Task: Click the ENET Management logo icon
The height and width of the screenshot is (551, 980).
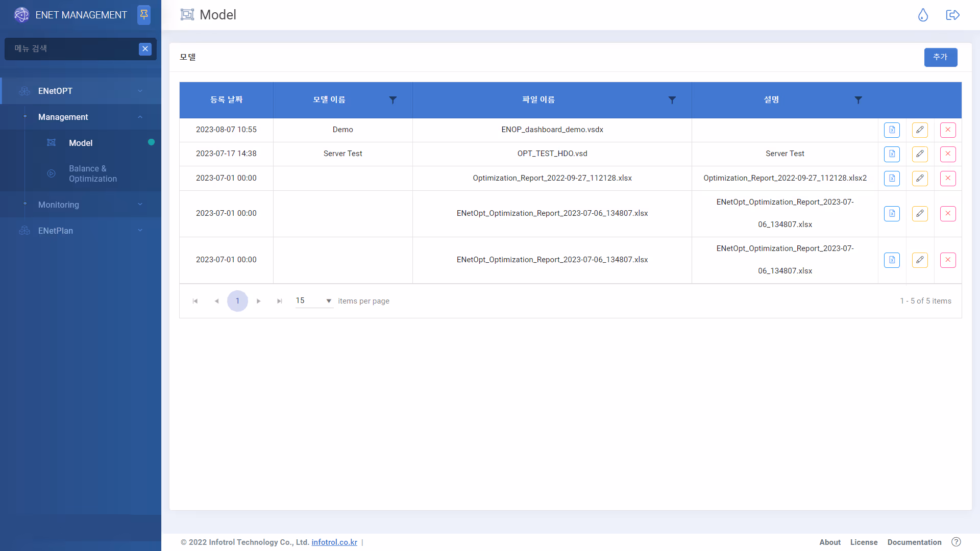Action: click(x=21, y=15)
